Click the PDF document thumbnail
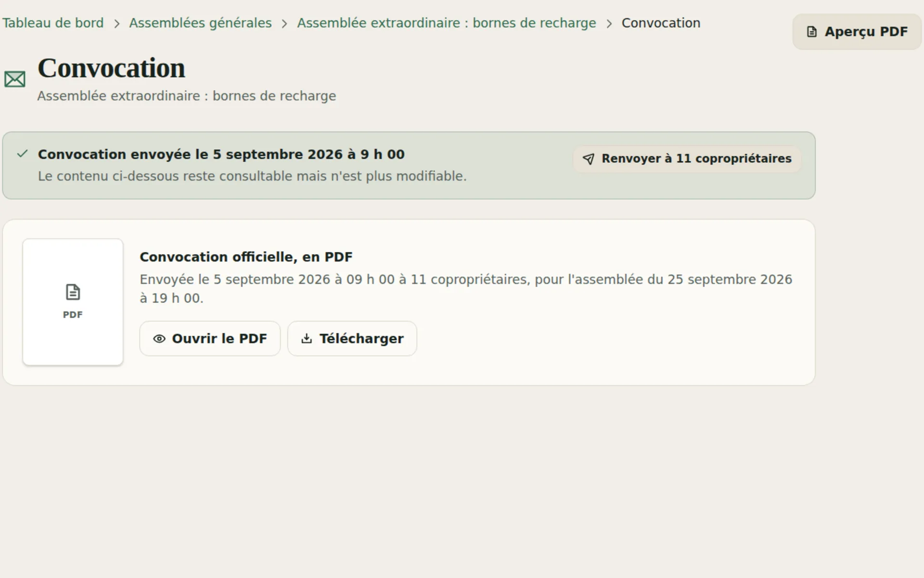This screenshot has width=924, height=578. [73, 302]
